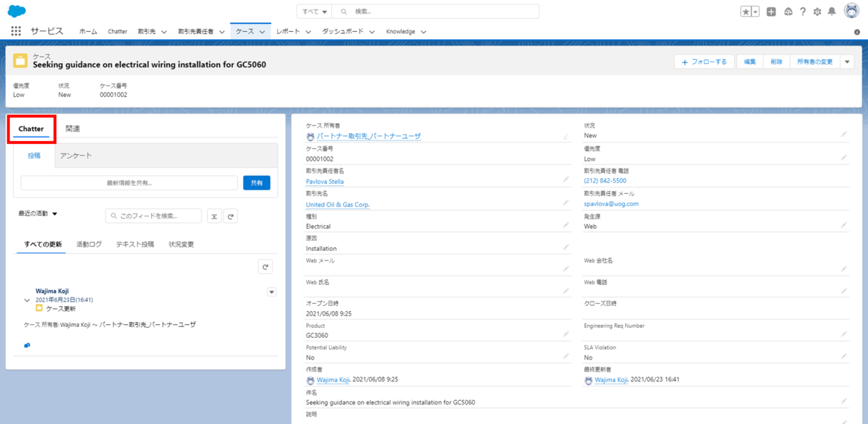Click the spavlova@uog.com email link
This screenshot has height=424, width=868.
click(611, 204)
